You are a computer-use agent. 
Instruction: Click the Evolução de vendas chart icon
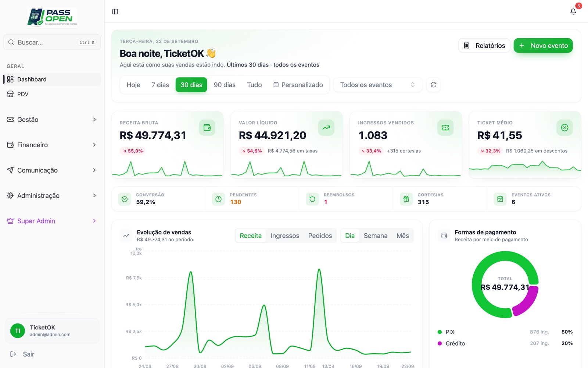click(126, 236)
